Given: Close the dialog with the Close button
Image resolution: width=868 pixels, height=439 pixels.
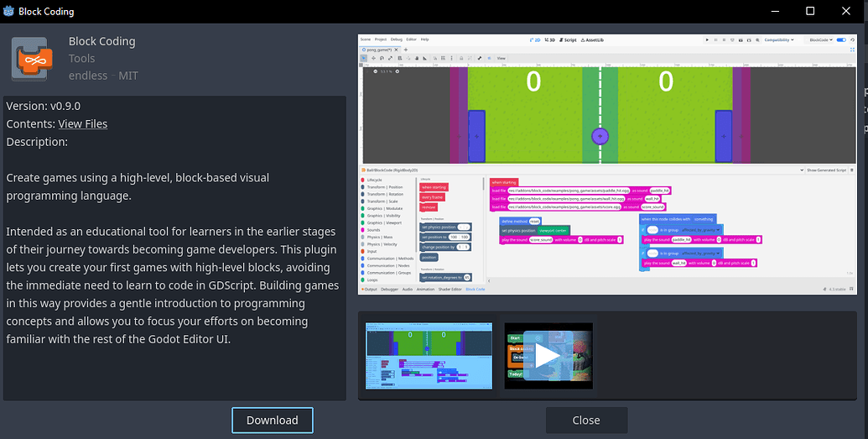Looking at the screenshot, I should click(x=586, y=421).
